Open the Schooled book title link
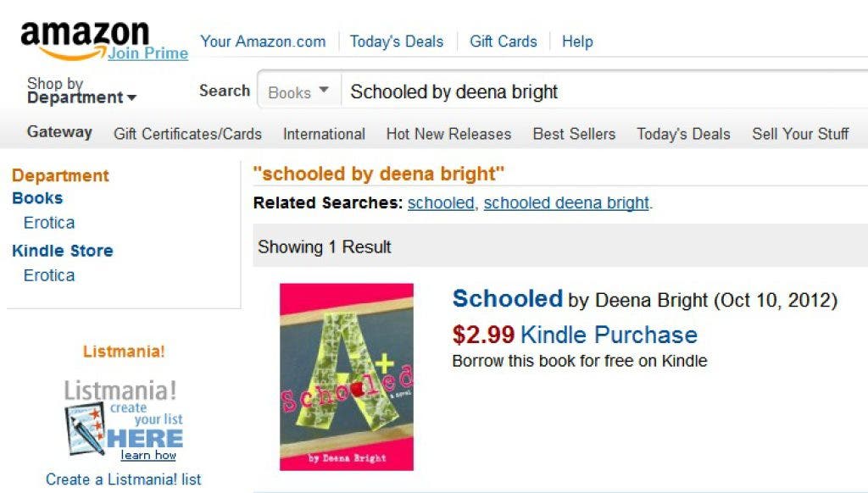The width and height of the screenshot is (868, 493). [x=507, y=299]
